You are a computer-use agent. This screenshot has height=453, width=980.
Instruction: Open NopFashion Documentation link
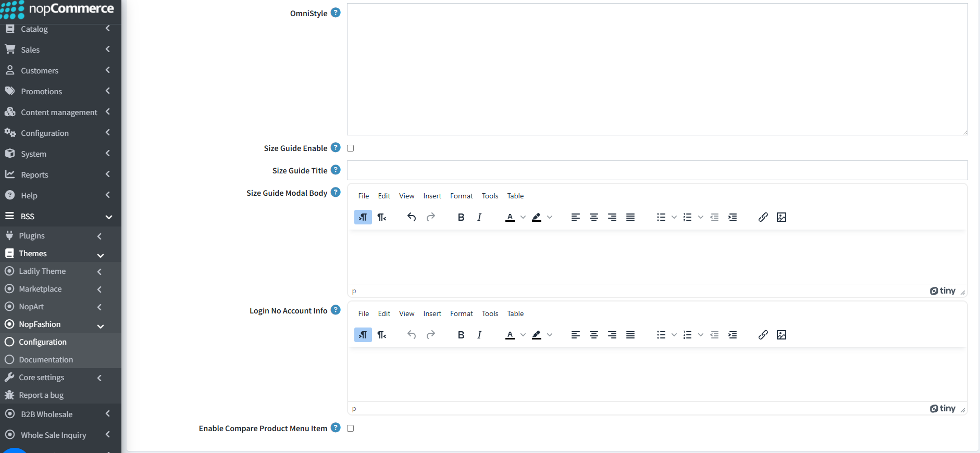(46, 360)
